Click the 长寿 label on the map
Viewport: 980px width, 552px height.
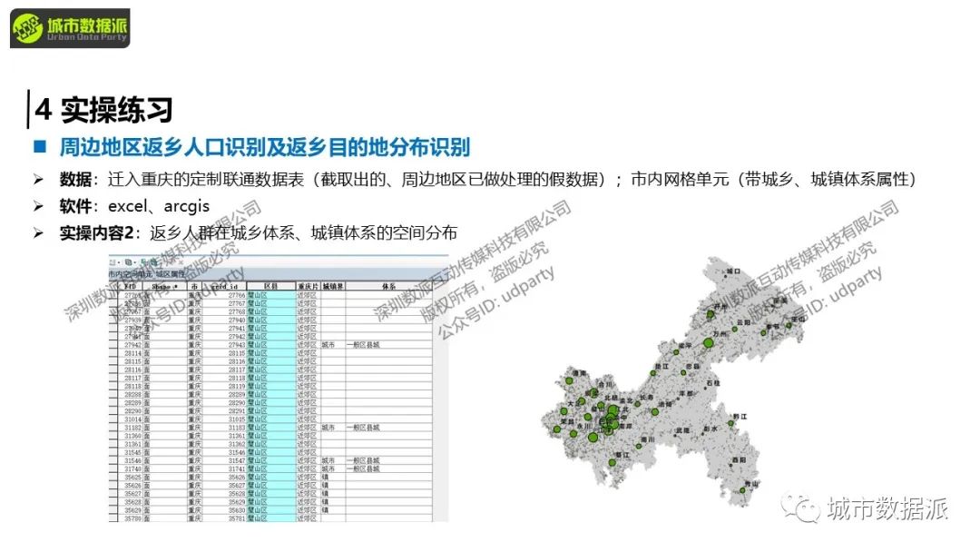click(x=646, y=398)
